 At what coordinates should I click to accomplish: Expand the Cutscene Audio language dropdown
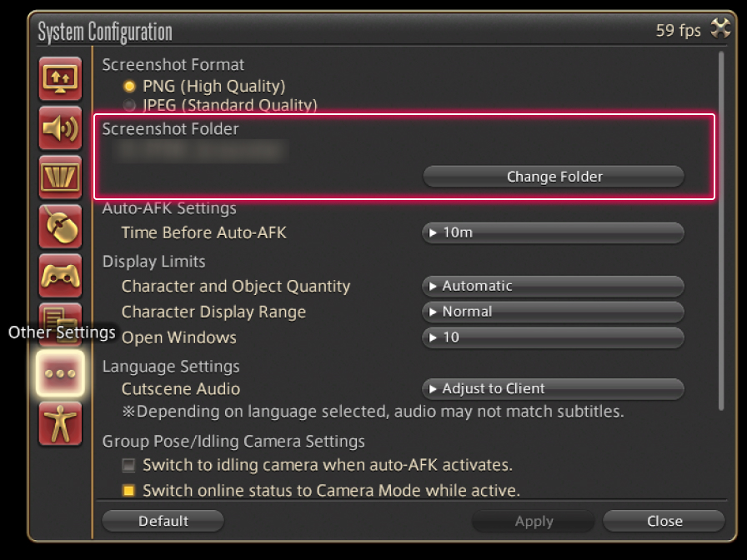[553, 389]
